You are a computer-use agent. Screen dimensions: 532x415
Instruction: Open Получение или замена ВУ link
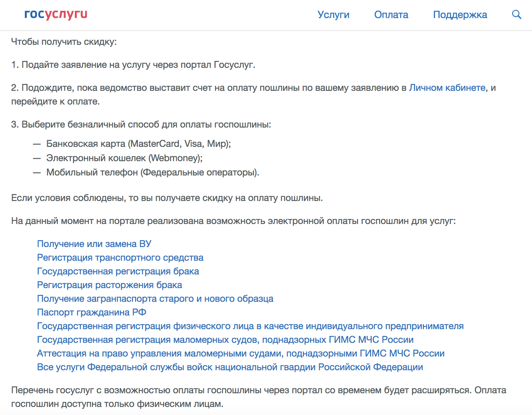pos(94,244)
